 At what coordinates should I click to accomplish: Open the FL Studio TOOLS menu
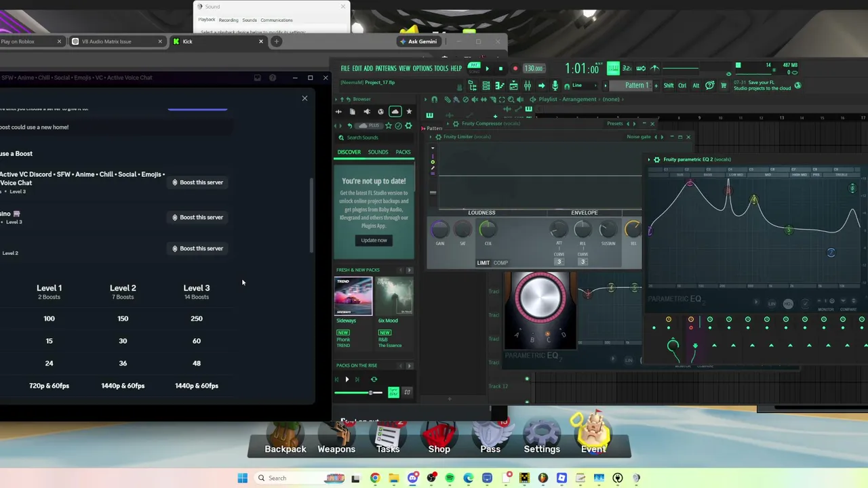(441, 68)
